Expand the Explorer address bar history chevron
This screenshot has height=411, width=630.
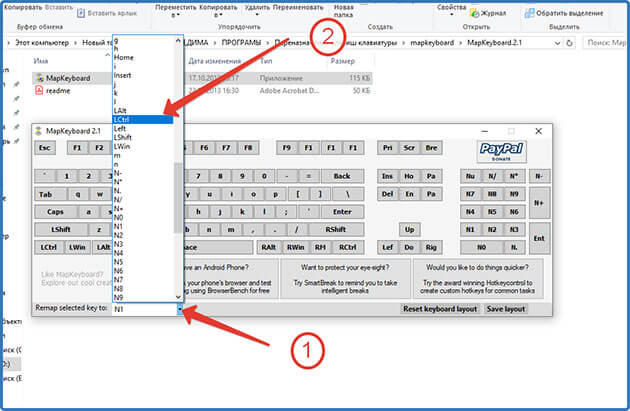point(557,43)
